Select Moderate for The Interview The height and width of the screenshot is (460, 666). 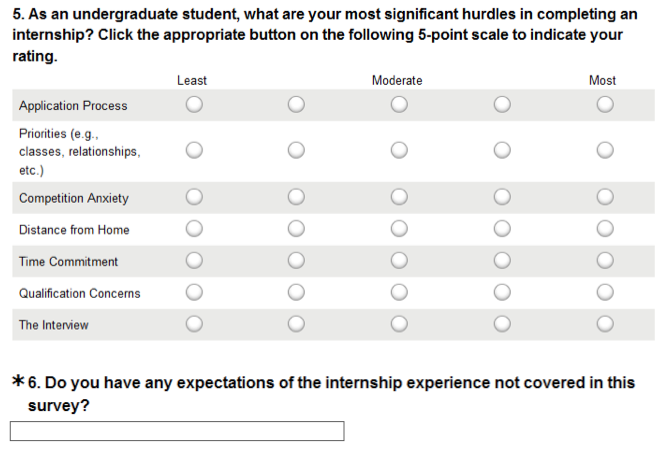click(399, 325)
